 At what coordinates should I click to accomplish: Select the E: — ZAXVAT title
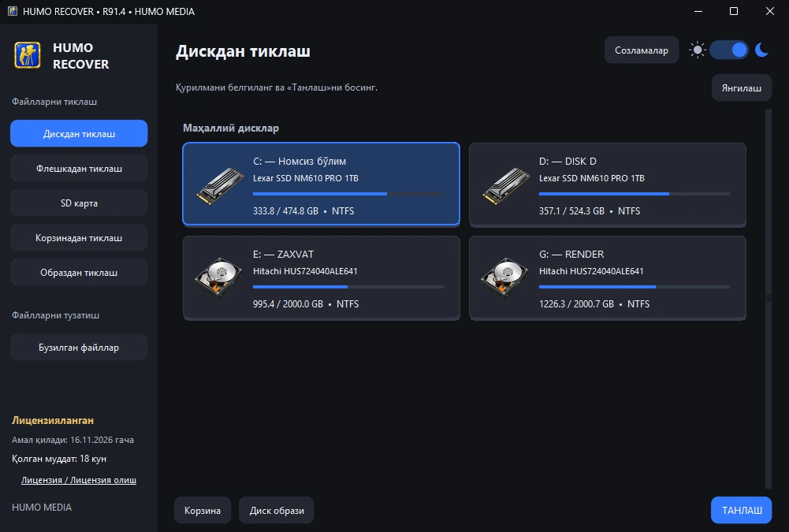(283, 255)
